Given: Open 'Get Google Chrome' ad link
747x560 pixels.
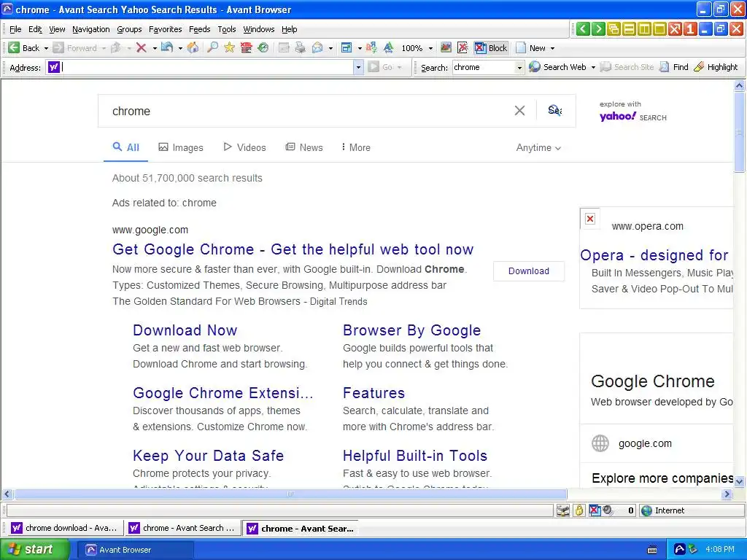Looking at the screenshot, I should click(x=293, y=249).
